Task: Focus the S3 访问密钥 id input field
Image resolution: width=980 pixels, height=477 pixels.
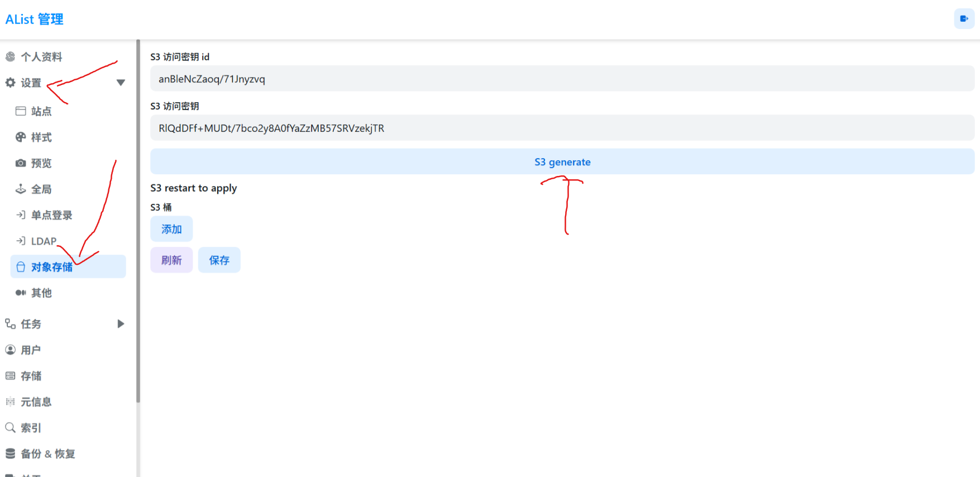Action: (562, 79)
